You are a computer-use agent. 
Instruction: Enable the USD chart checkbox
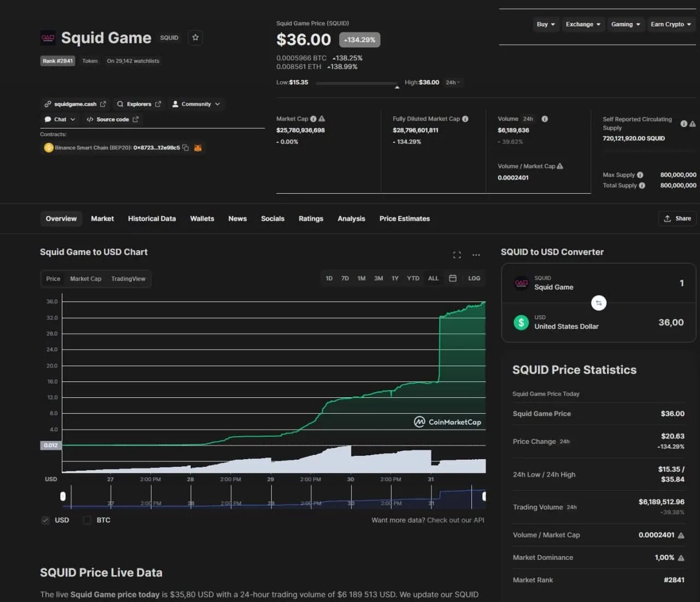tap(45, 520)
